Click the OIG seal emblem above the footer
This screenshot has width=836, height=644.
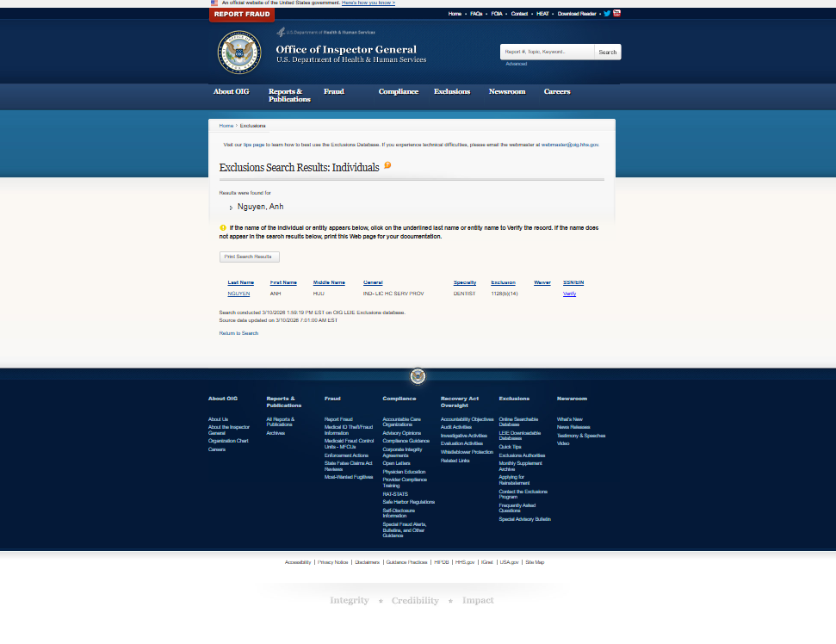[x=418, y=376]
